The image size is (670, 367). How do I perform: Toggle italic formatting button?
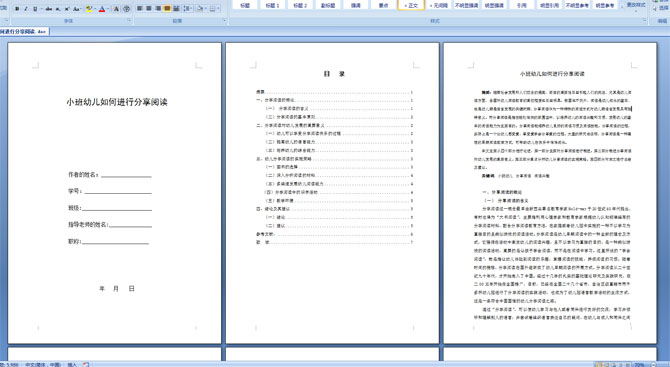tap(26, 9)
